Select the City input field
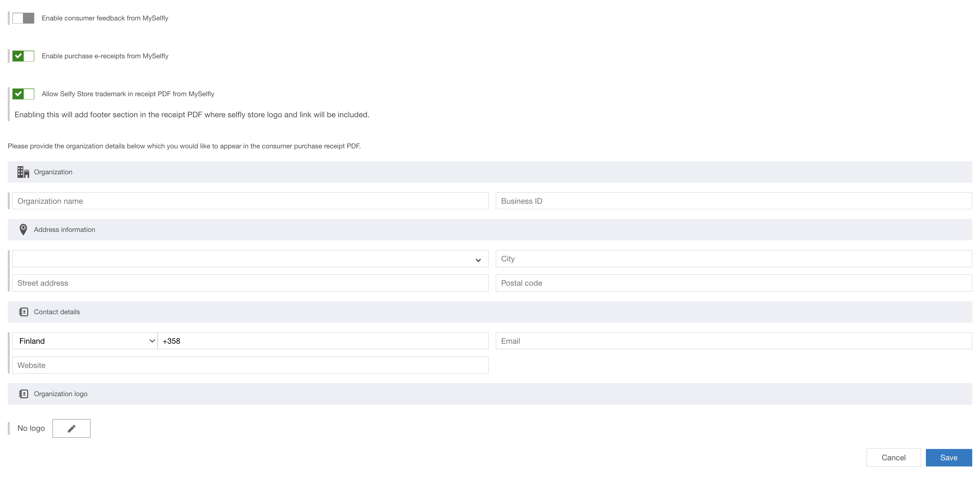The image size is (980, 482). click(x=733, y=259)
